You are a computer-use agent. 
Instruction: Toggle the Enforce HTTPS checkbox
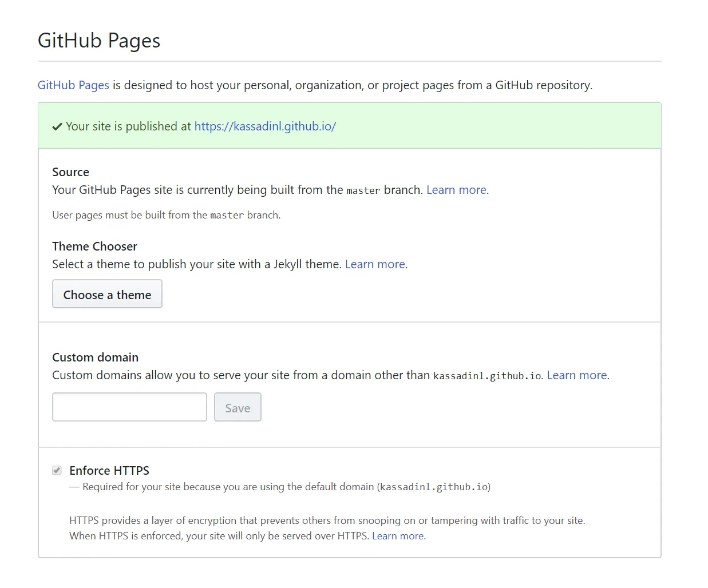[x=57, y=470]
